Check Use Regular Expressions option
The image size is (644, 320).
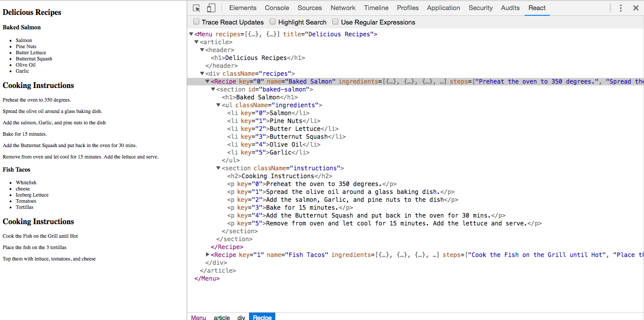coord(335,22)
